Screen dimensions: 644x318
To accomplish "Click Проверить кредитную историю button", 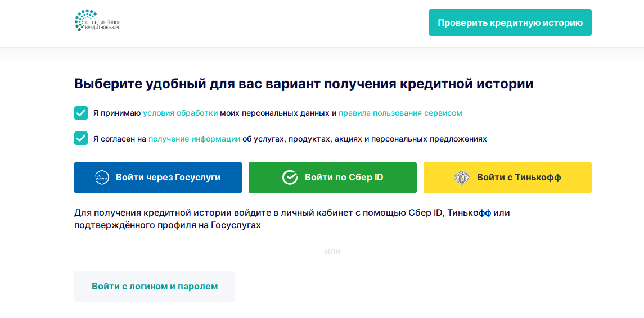I will [510, 22].
